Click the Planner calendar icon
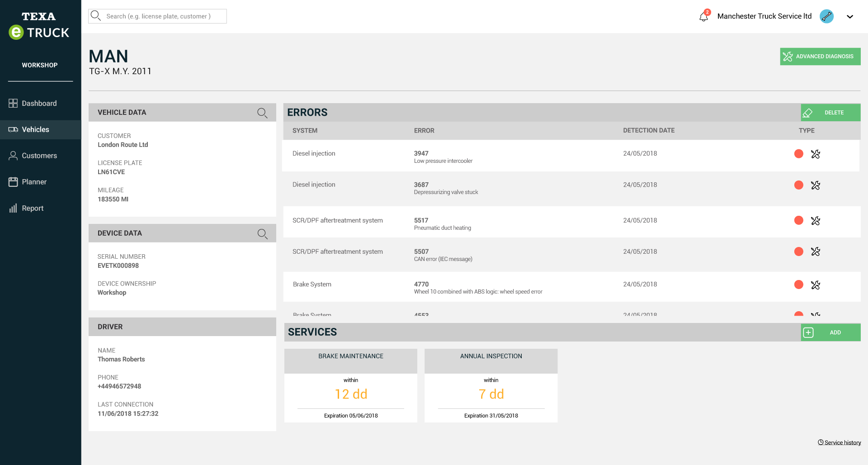Viewport: 868px width, 465px height. pos(13,182)
